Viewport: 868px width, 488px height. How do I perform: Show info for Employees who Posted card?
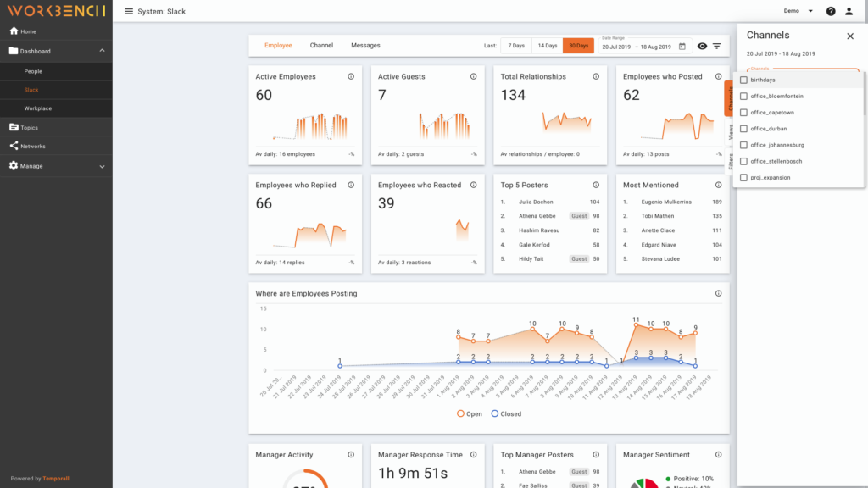click(718, 76)
